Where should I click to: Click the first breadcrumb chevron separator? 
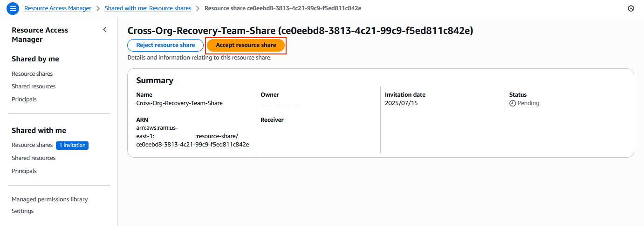coord(98,8)
